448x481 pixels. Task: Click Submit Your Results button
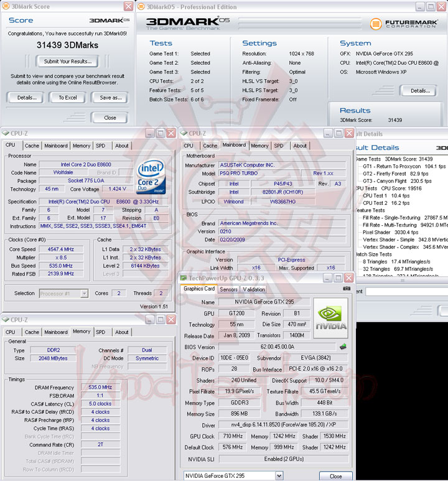click(67, 62)
